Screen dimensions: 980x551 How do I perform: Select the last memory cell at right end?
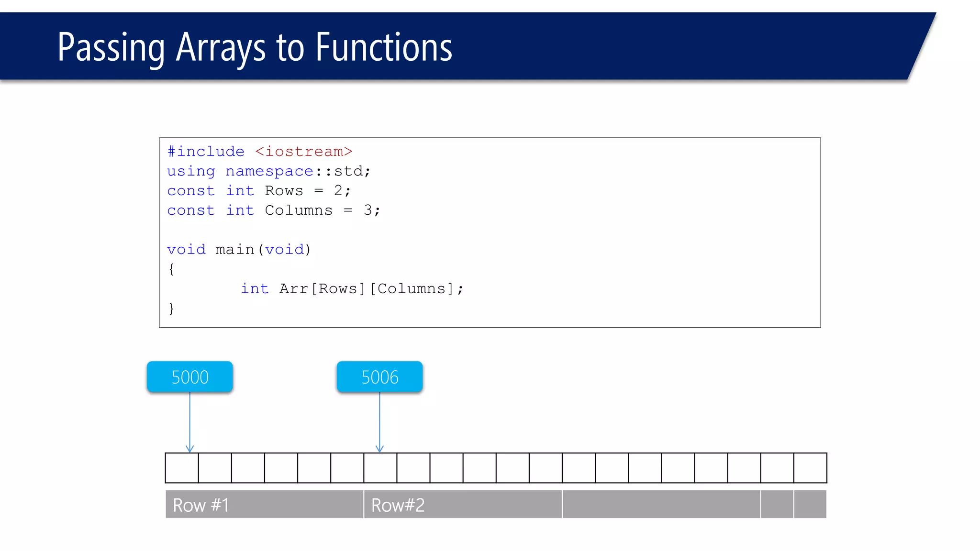pyautogui.click(x=810, y=468)
